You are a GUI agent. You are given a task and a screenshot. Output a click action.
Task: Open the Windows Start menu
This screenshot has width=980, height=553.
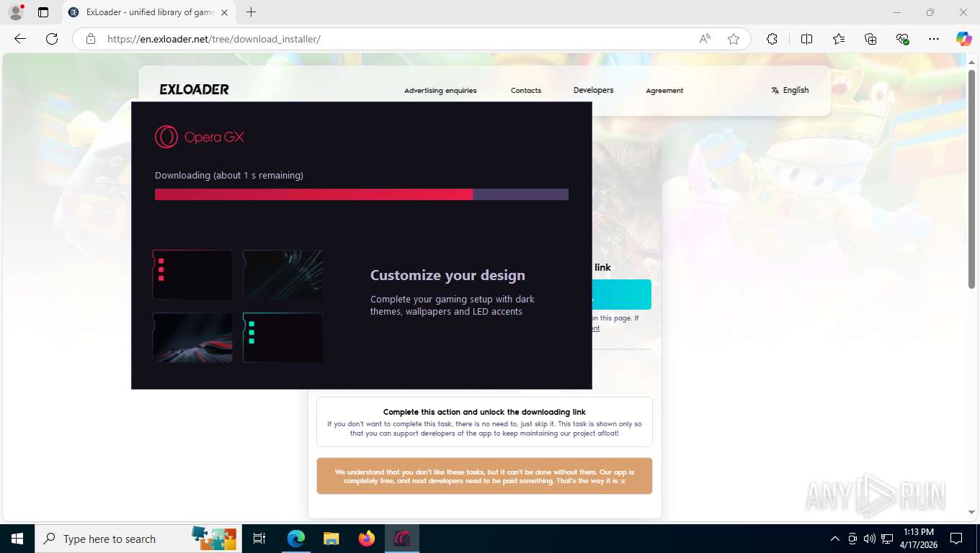17,539
